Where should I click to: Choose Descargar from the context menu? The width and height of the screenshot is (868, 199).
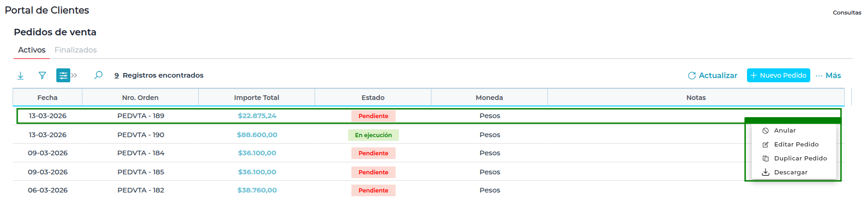(790, 172)
